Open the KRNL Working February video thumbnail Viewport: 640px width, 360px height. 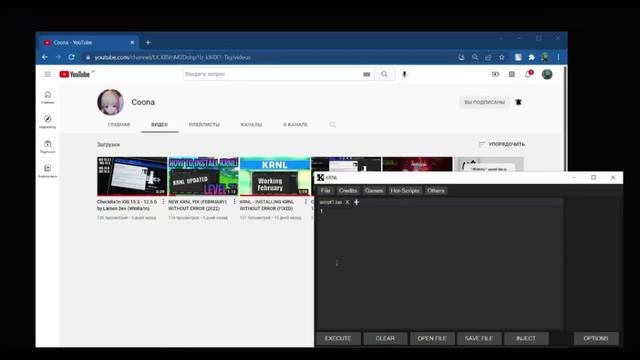[275, 176]
